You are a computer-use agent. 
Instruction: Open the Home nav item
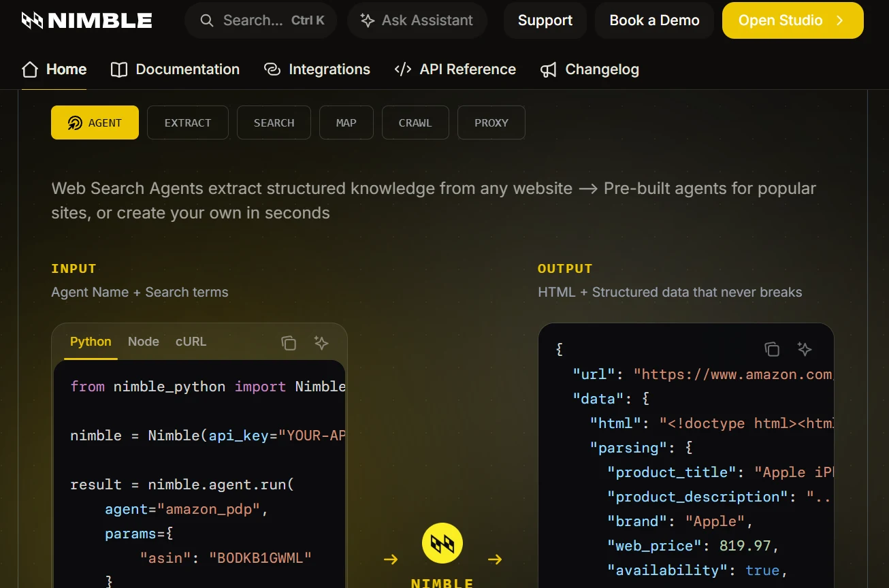[54, 69]
